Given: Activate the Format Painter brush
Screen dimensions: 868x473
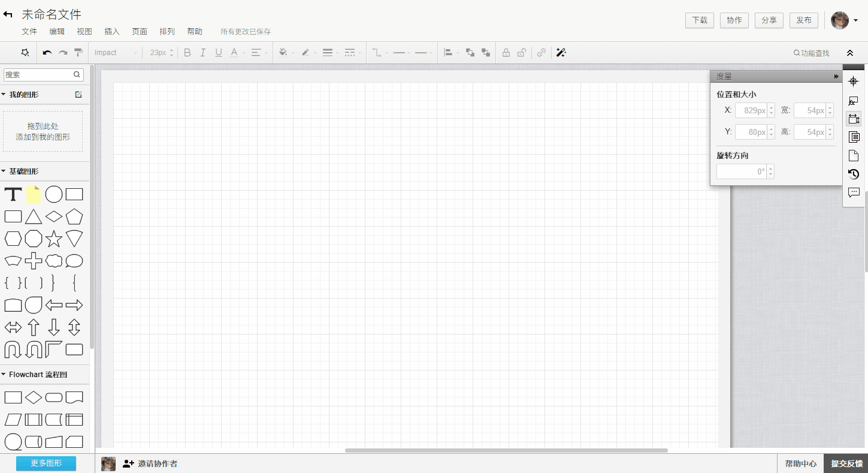Looking at the screenshot, I should coord(78,53).
